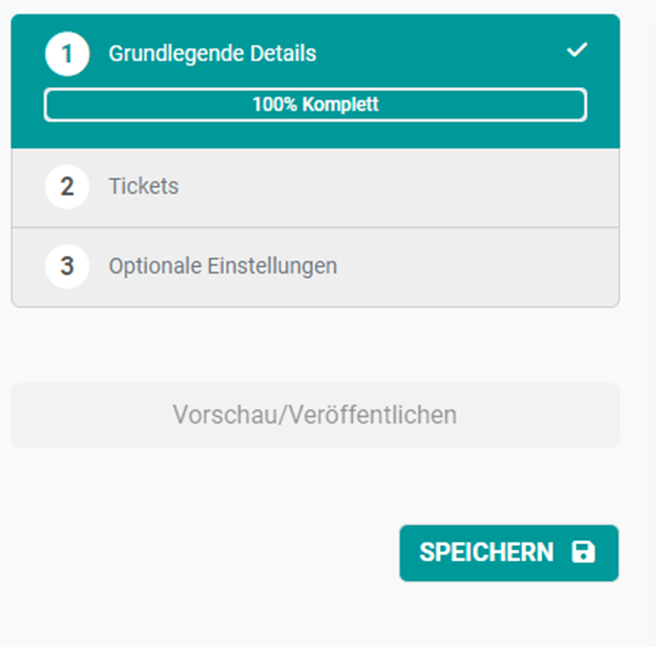The height and width of the screenshot is (647, 656).
Task: Select the Tickets row background area
Action: pos(315,188)
